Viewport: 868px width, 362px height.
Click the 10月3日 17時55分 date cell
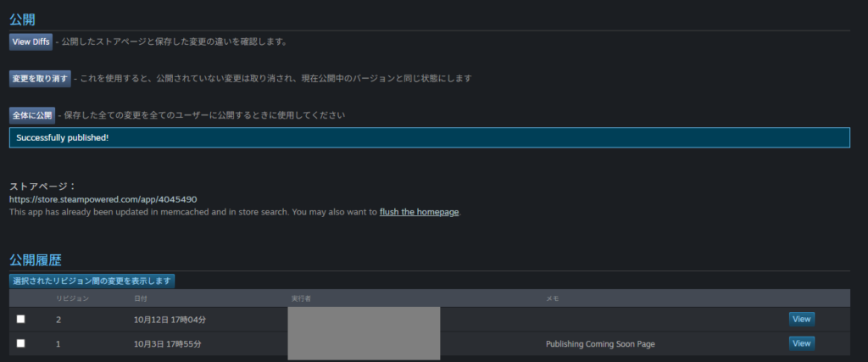click(x=167, y=344)
